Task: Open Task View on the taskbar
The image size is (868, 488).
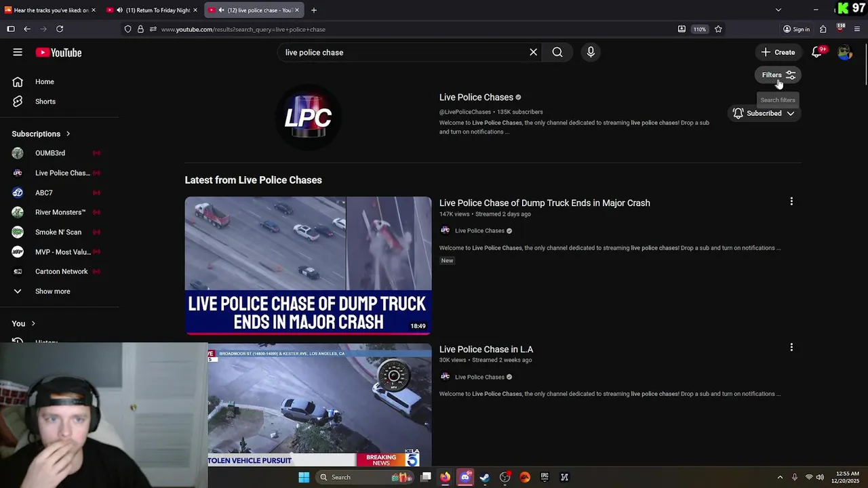Action: pos(426,477)
